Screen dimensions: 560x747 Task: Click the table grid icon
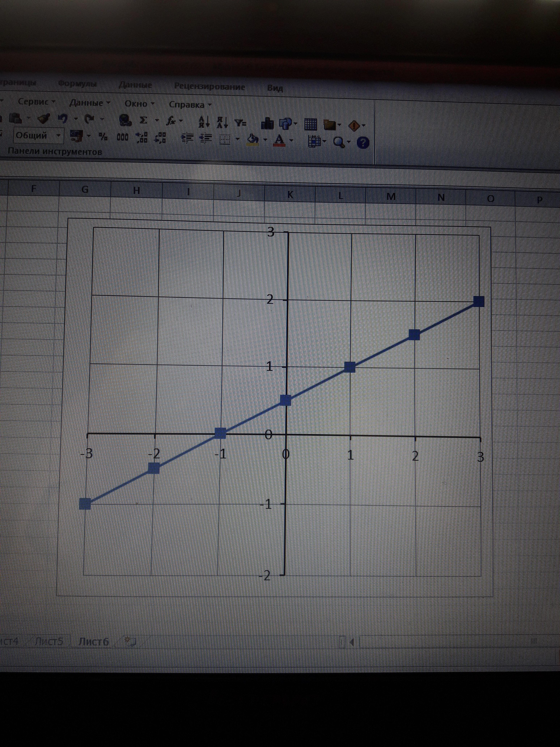pos(311,125)
